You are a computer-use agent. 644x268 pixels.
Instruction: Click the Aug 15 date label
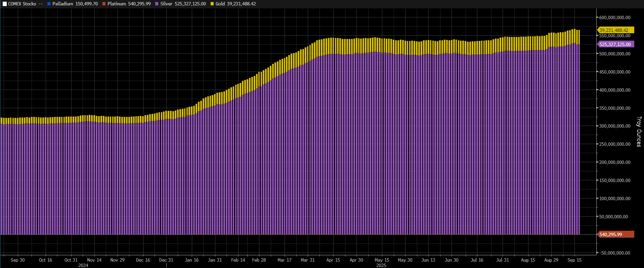point(528,260)
